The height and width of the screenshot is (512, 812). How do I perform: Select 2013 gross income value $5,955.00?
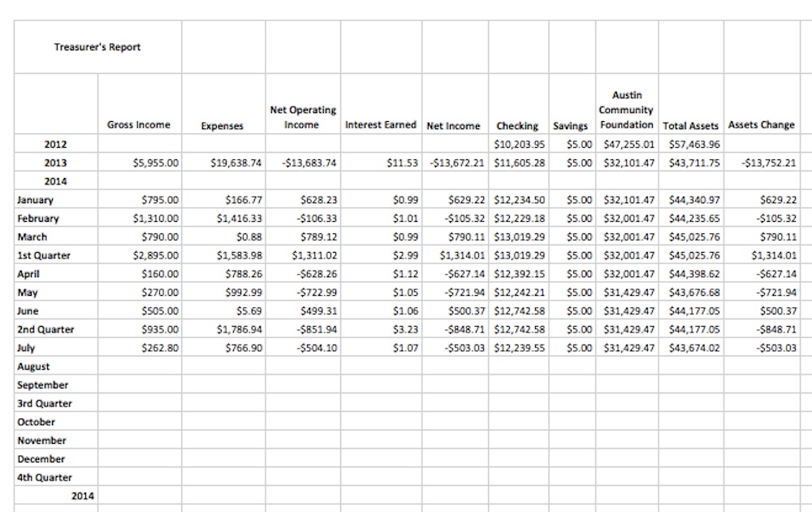[x=155, y=163]
